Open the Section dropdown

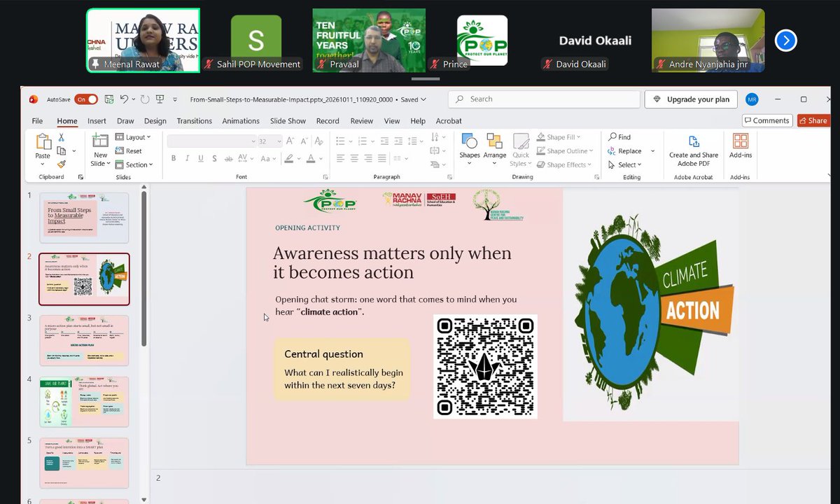(x=134, y=165)
